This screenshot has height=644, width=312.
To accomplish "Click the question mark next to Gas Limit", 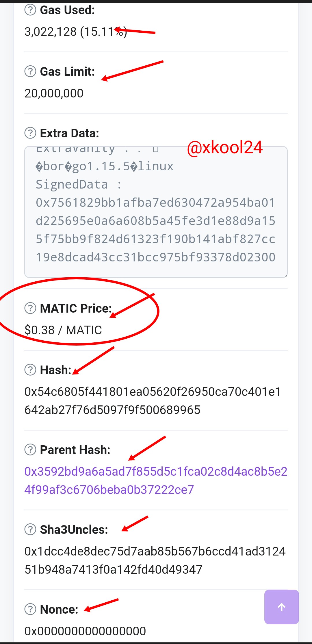I will (30, 71).
